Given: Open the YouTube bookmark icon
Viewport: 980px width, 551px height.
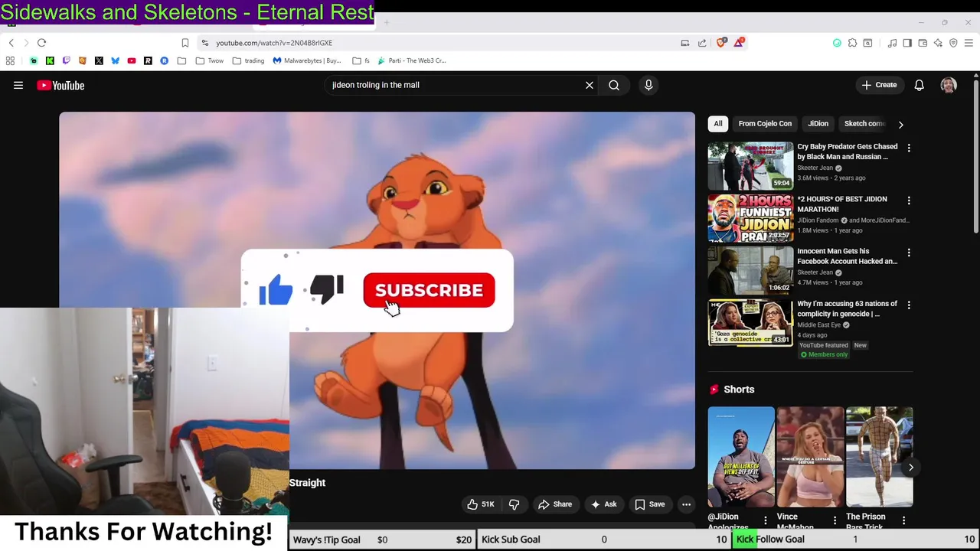Looking at the screenshot, I should pos(132,60).
